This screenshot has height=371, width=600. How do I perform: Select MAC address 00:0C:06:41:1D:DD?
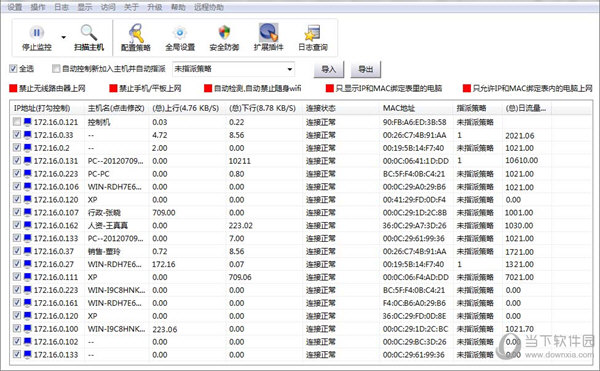416,161
